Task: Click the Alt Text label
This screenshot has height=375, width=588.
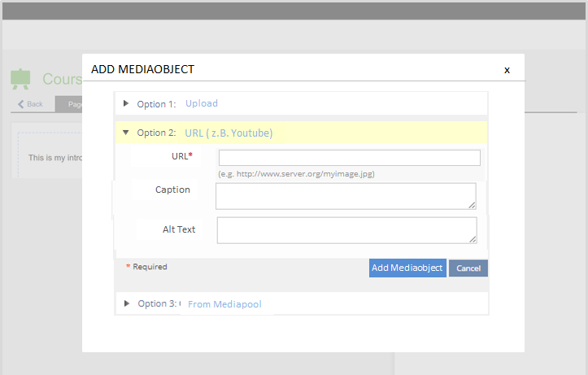Action: pyautogui.click(x=179, y=229)
